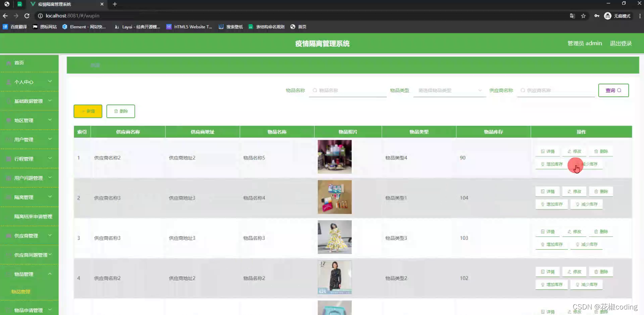Switch to the globe pinned tab
Image resolution: width=644 pixels, height=315 pixels.
(7, 4)
